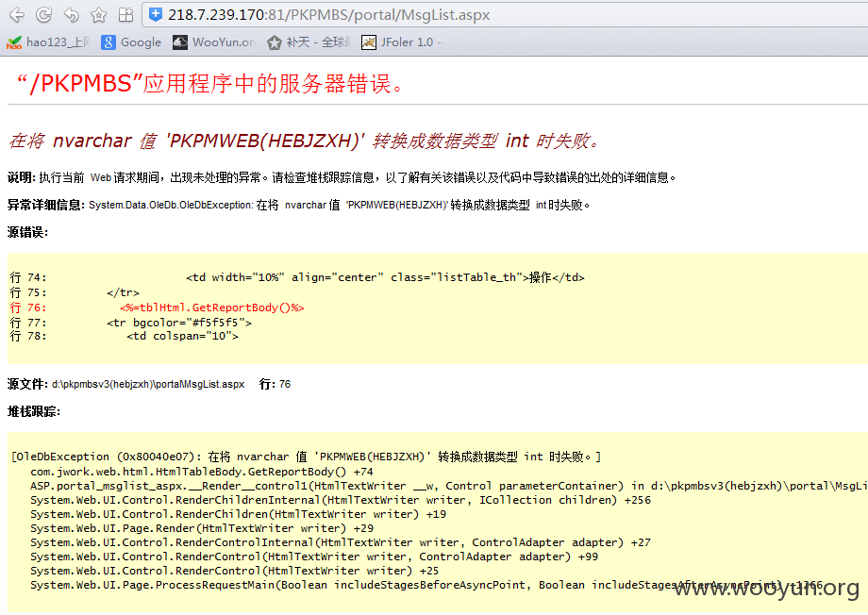Image resolution: width=868 pixels, height=615 pixels.
Task: Click the source file path MsgList.aspx
Action: [148, 384]
